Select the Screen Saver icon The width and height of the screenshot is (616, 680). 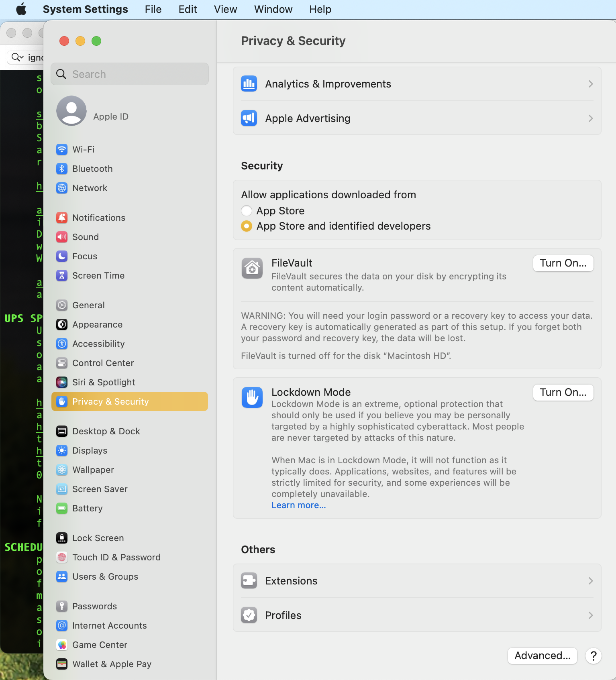click(62, 489)
